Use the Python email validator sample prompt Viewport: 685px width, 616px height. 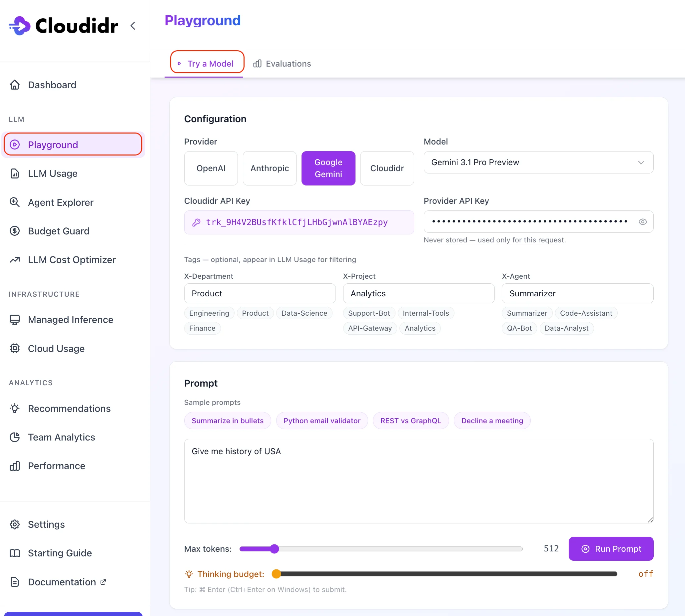[x=322, y=421]
